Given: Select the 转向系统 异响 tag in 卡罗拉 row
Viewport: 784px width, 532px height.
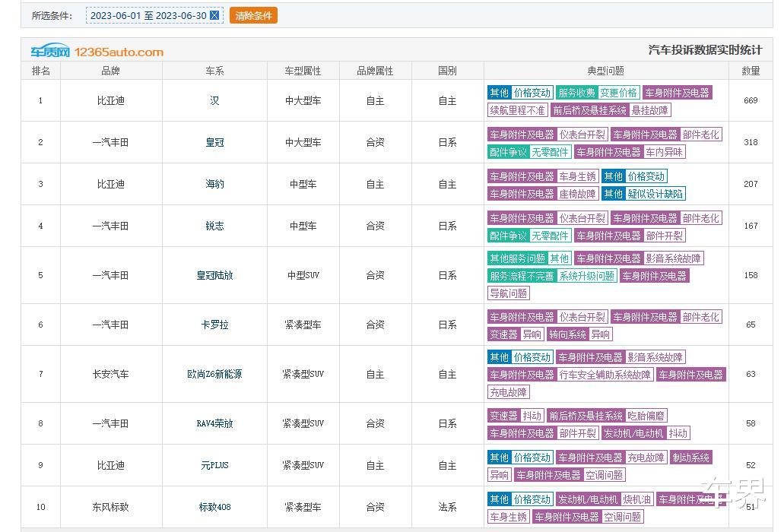Looking at the screenshot, I should [x=579, y=334].
